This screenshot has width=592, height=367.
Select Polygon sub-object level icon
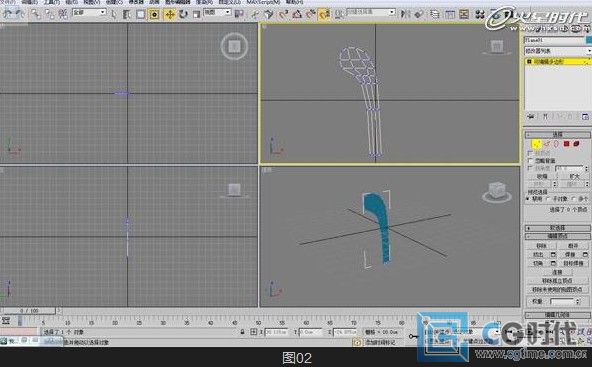coord(566,144)
